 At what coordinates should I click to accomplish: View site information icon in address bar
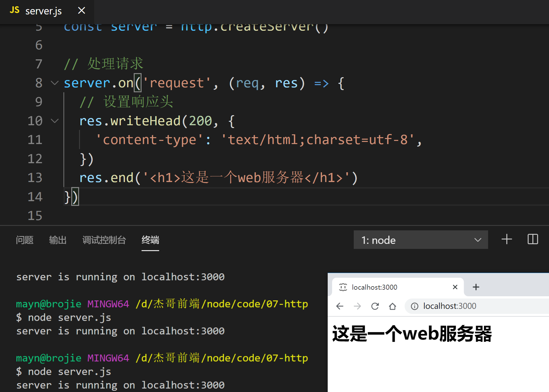(414, 306)
